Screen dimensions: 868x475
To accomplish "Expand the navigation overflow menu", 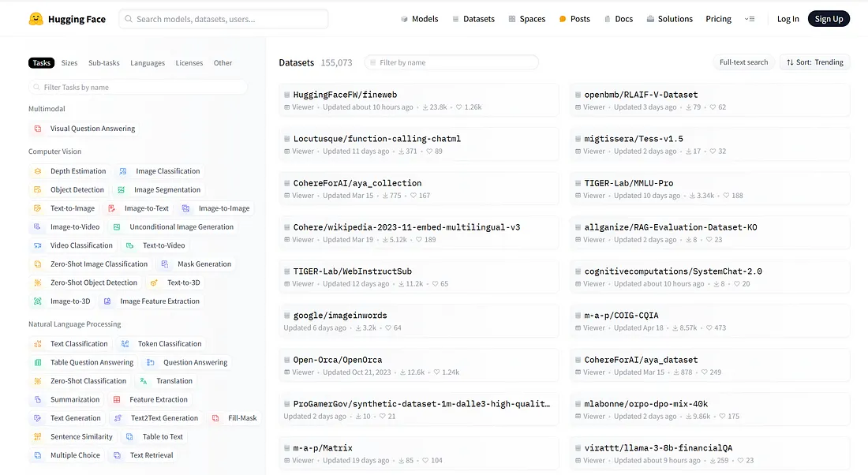I will point(750,19).
